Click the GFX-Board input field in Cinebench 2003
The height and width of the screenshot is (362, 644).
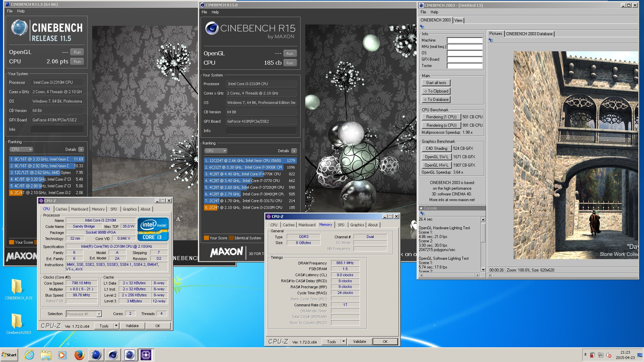(465, 59)
